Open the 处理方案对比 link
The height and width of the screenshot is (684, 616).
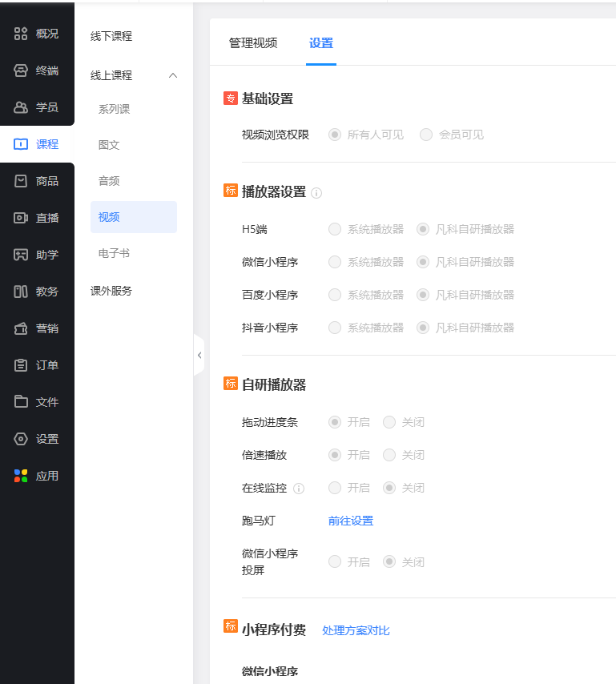[x=356, y=630]
